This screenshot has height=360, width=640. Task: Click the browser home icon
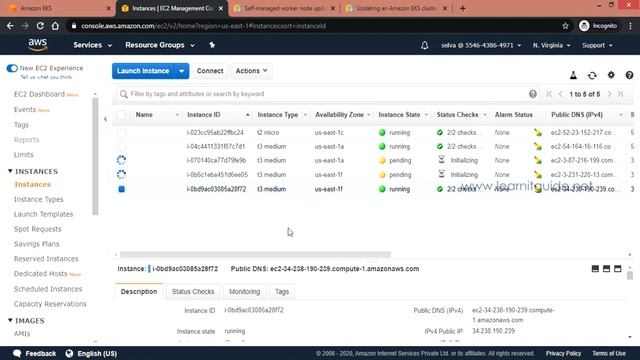pos(55,26)
